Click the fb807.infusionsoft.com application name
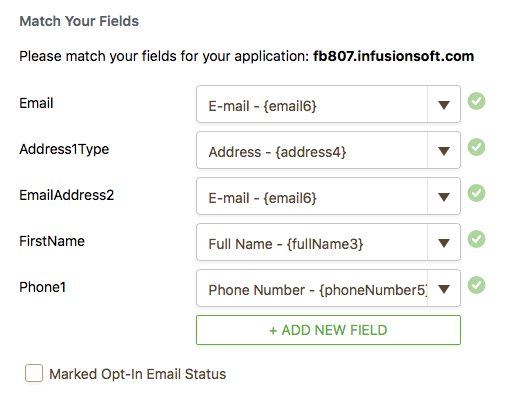The width and height of the screenshot is (513, 403). tap(393, 56)
